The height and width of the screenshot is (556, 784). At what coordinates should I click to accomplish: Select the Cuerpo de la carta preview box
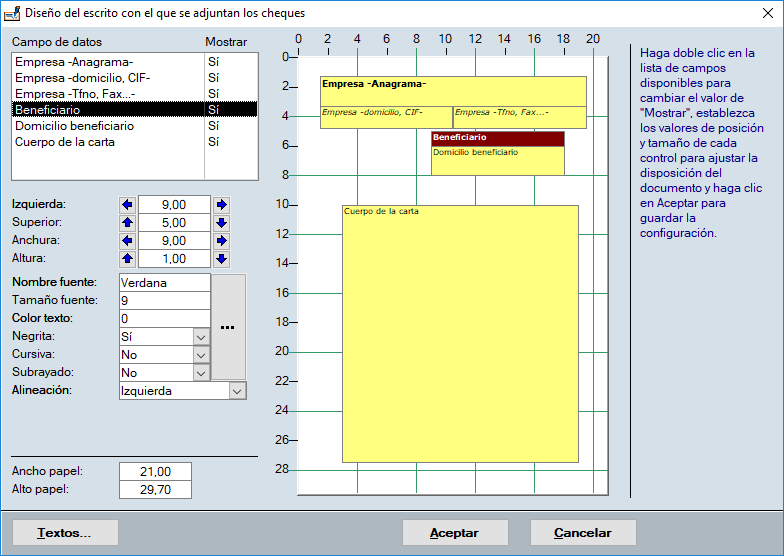tap(460, 334)
